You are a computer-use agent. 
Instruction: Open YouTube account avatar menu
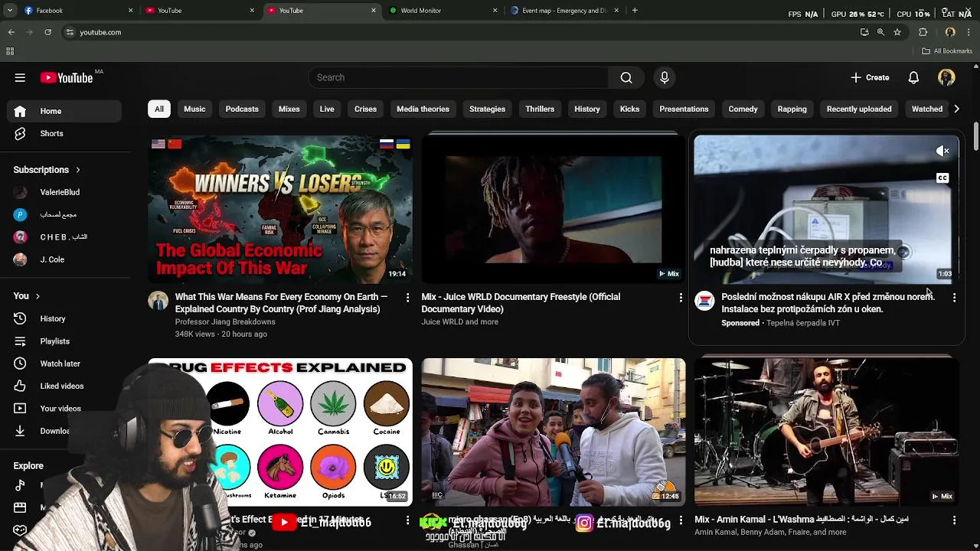coord(946,77)
